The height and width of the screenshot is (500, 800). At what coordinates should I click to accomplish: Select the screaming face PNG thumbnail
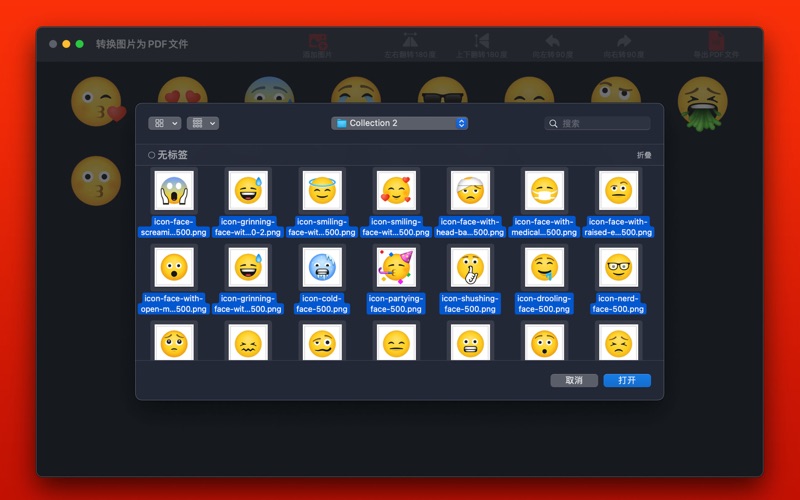coord(173,190)
